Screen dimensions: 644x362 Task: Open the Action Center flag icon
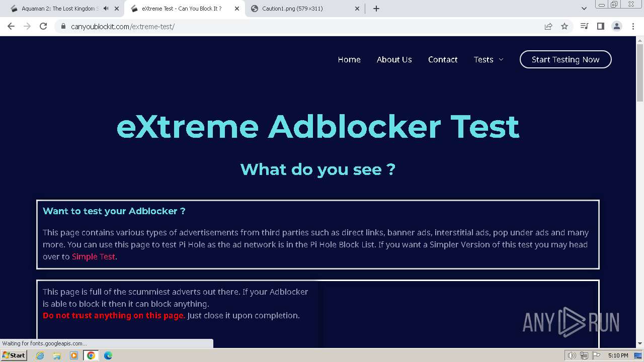click(x=596, y=355)
